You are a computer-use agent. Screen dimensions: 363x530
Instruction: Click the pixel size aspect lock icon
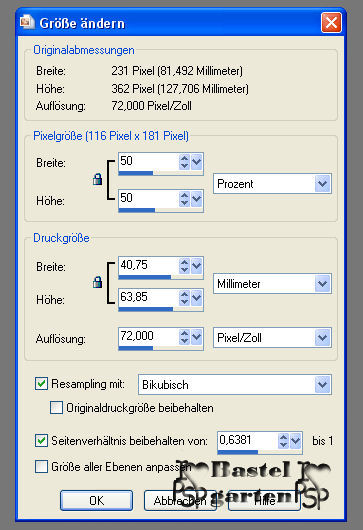pos(97,179)
